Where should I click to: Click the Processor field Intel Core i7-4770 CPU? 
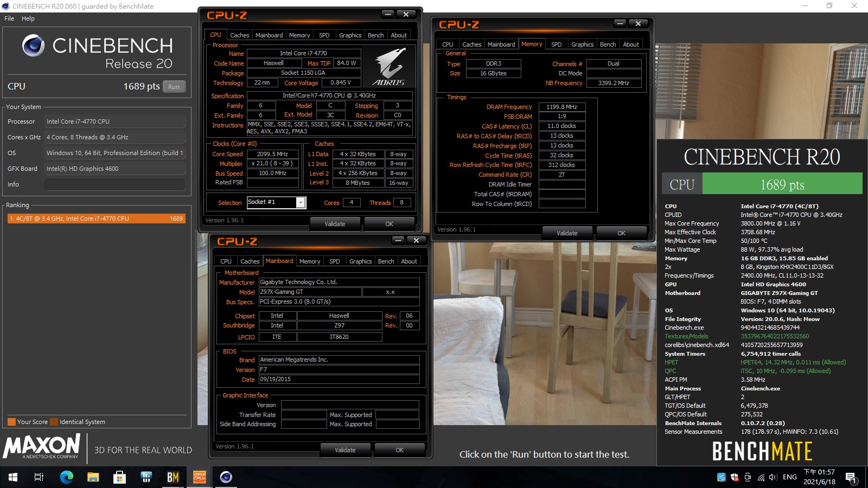[115, 121]
